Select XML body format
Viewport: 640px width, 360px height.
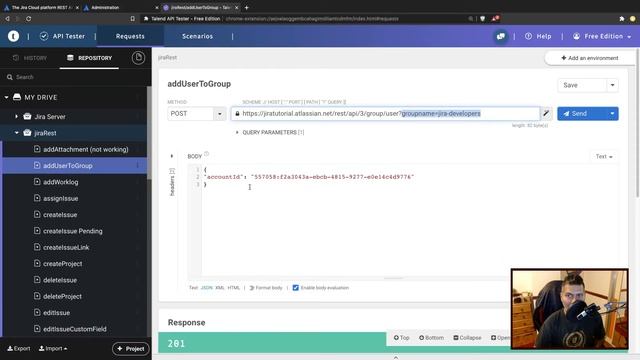pos(220,288)
